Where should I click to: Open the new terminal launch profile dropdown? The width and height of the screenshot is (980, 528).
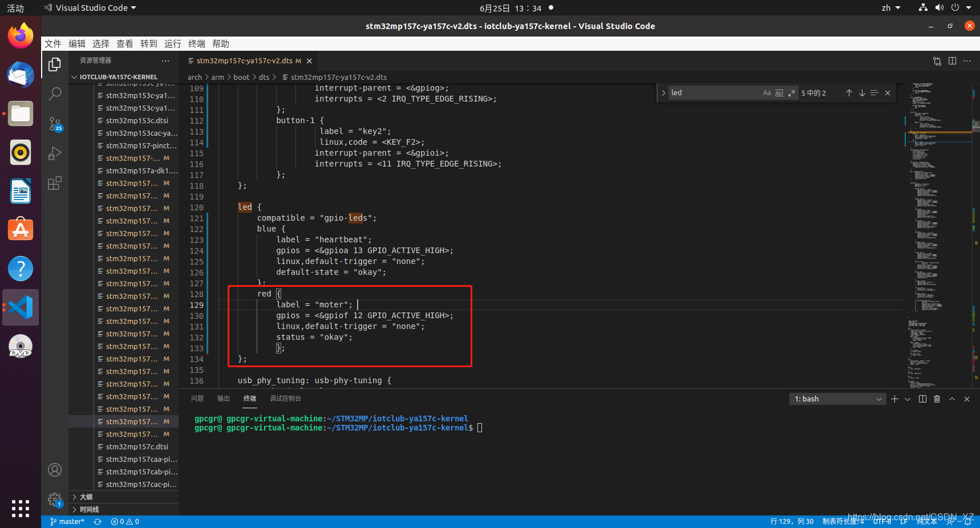tap(908, 399)
